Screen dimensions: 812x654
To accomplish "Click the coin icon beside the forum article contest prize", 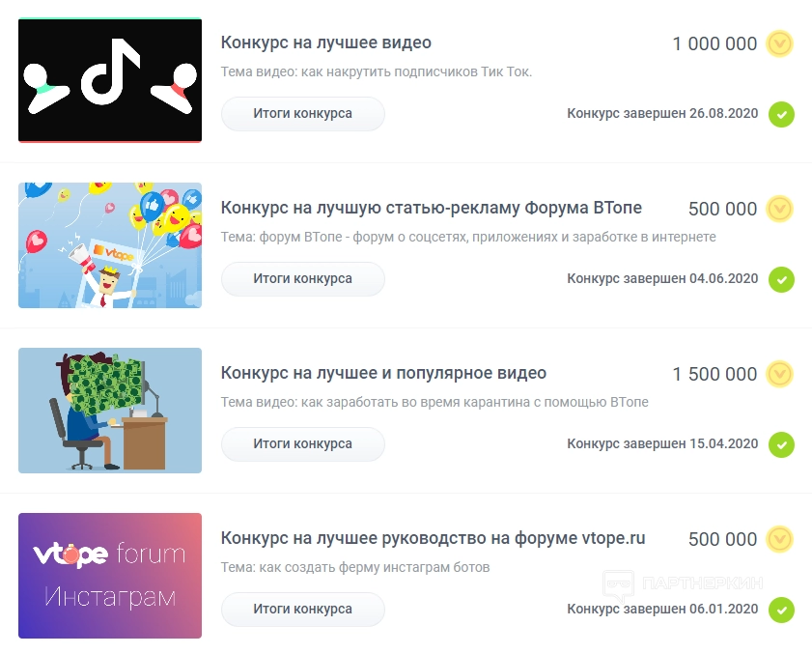I will tap(780, 209).
